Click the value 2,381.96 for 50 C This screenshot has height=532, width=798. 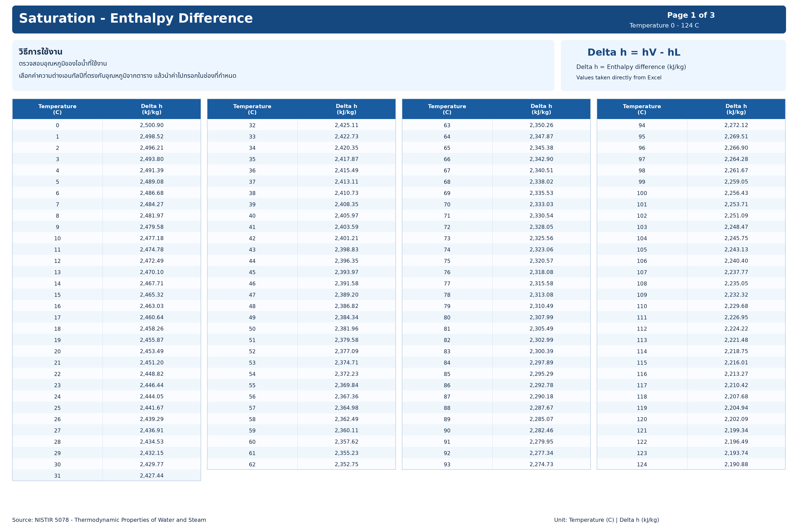click(346, 329)
